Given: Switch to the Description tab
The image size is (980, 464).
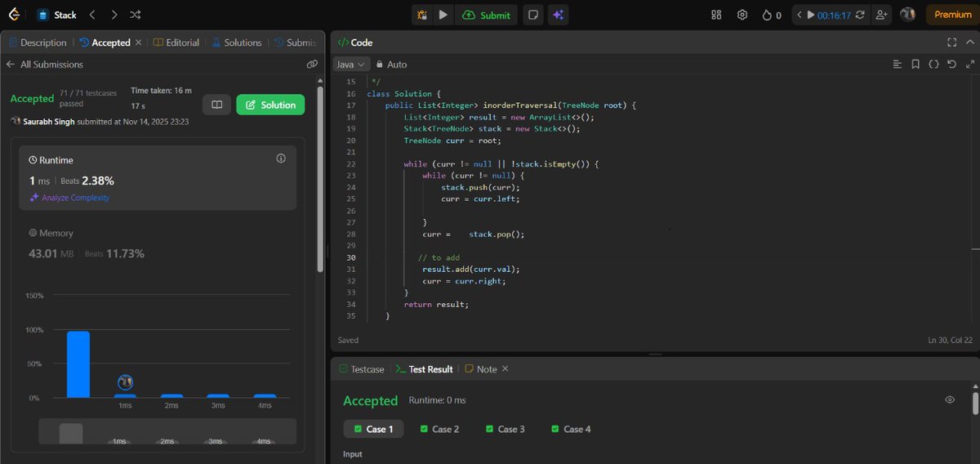Looking at the screenshot, I should coord(38,42).
